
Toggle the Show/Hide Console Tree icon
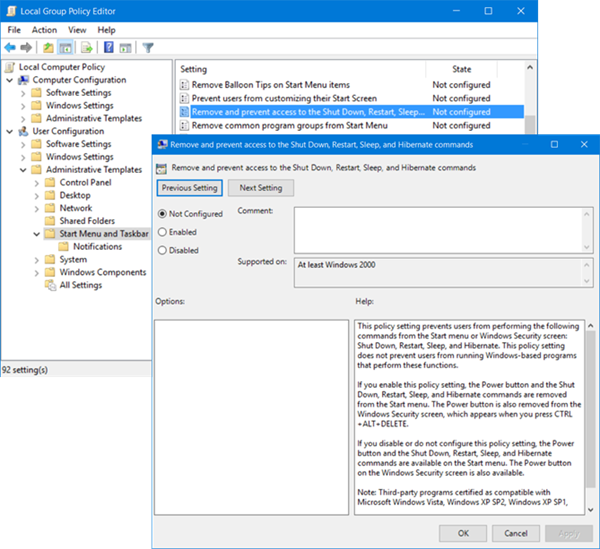click(x=65, y=48)
